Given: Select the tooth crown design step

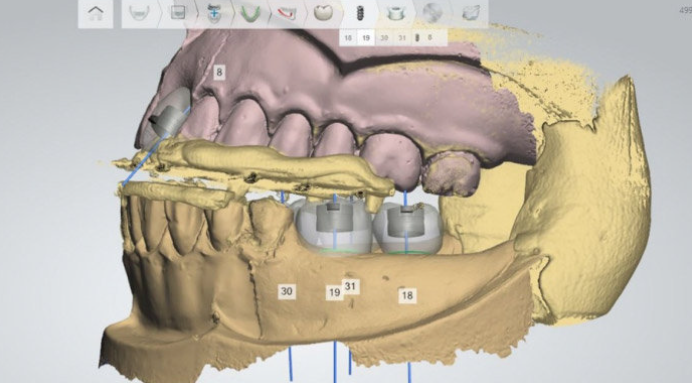Looking at the screenshot, I should [323, 13].
